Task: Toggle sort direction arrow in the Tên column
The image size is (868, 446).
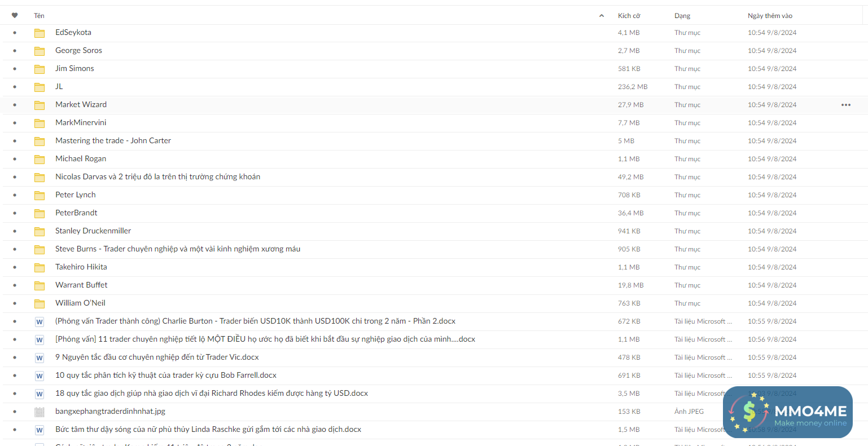Action: [602, 16]
